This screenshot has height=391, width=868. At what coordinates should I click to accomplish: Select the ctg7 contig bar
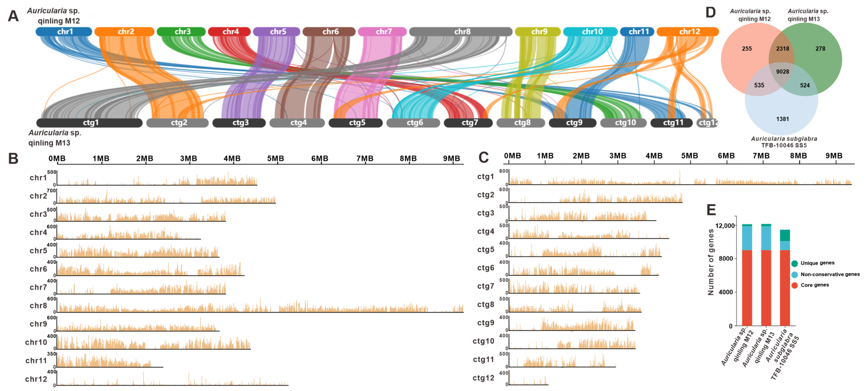468,123
